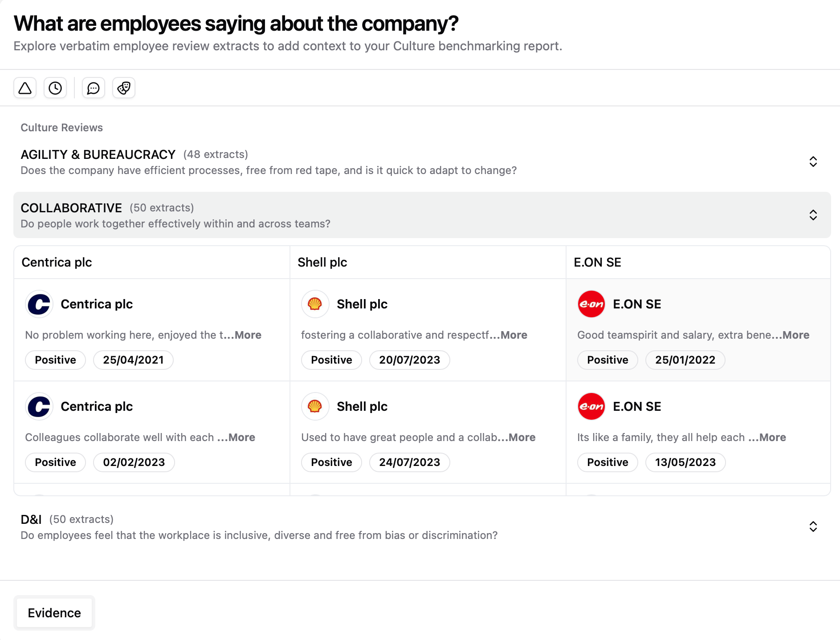Click the E.ON logo beside the family review

pyautogui.click(x=591, y=406)
